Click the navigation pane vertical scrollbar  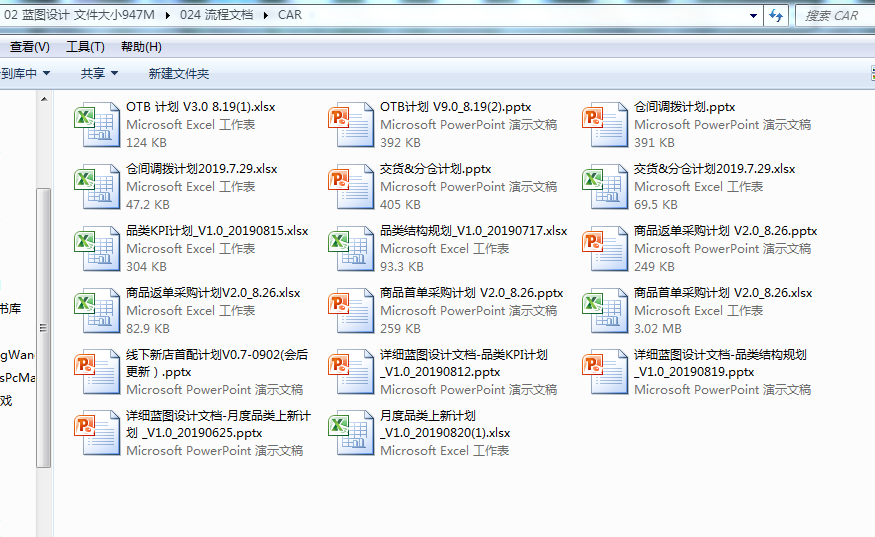(43, 328)
